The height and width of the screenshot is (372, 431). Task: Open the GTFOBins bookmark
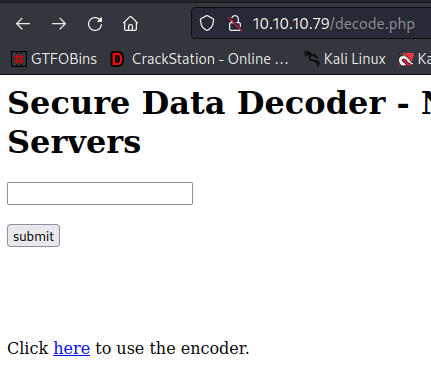54,59
